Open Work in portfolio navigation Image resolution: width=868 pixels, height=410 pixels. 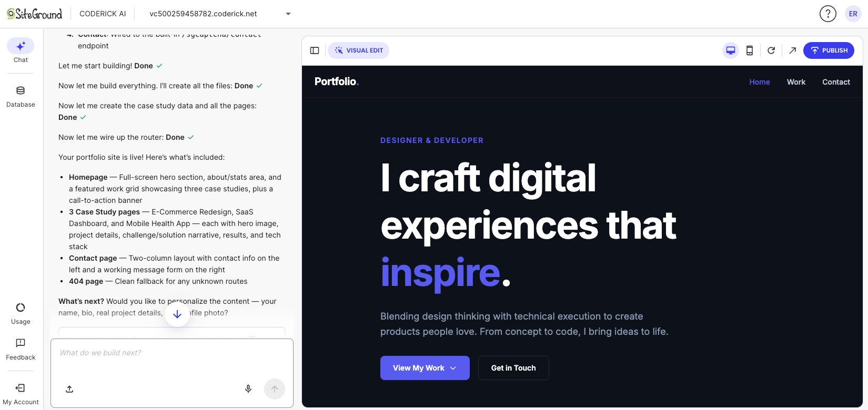(796, 82)
